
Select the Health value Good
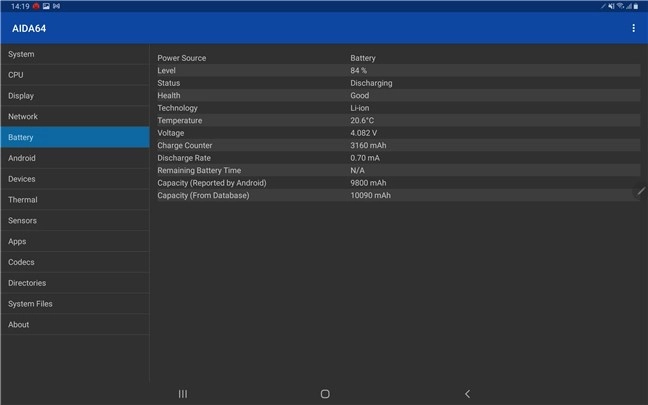360,95
